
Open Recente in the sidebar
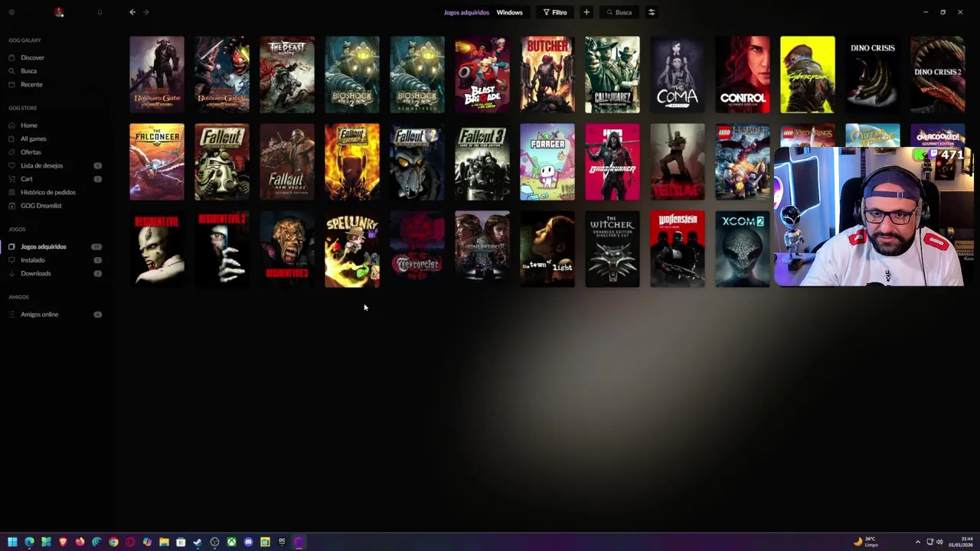click(31, 84)
